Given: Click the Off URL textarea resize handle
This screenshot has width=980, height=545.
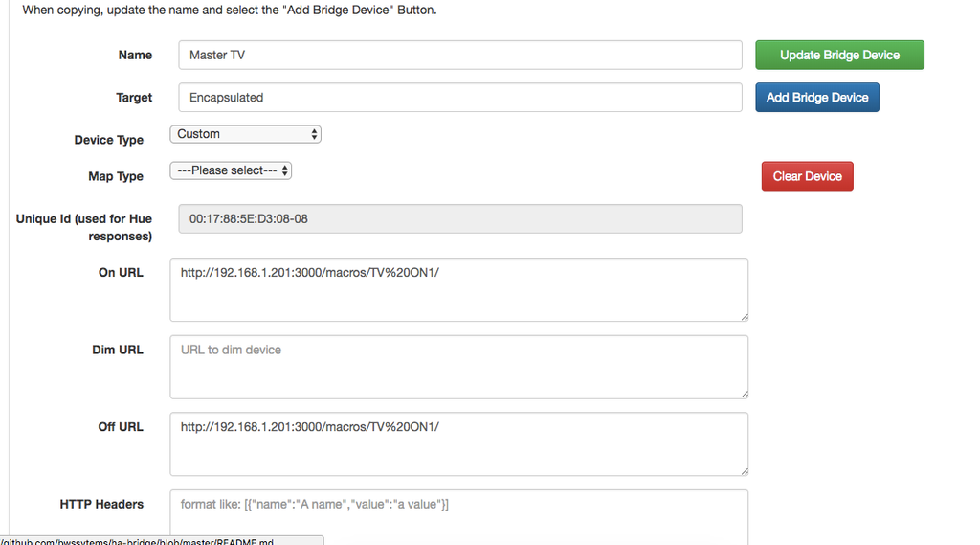Looking at the screenshot, I should point(744,471).
